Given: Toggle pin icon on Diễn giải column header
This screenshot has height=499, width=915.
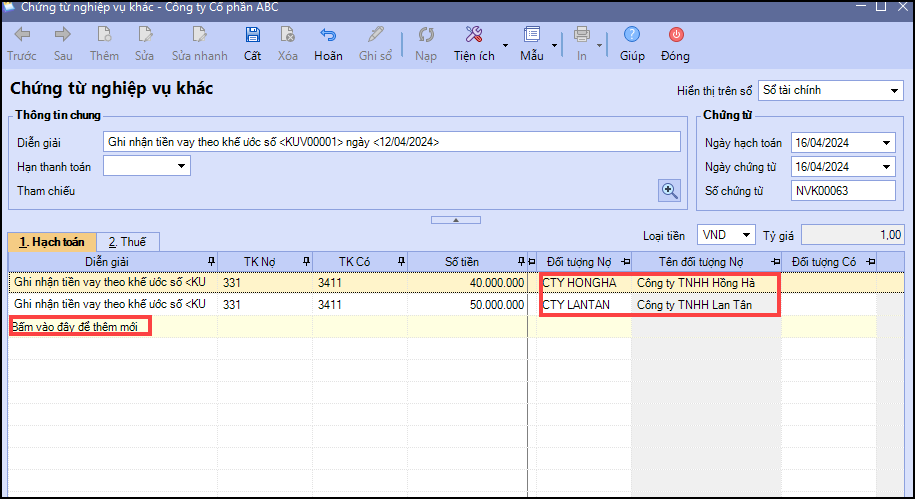Looking at the screenshot, I should point(210,262).
